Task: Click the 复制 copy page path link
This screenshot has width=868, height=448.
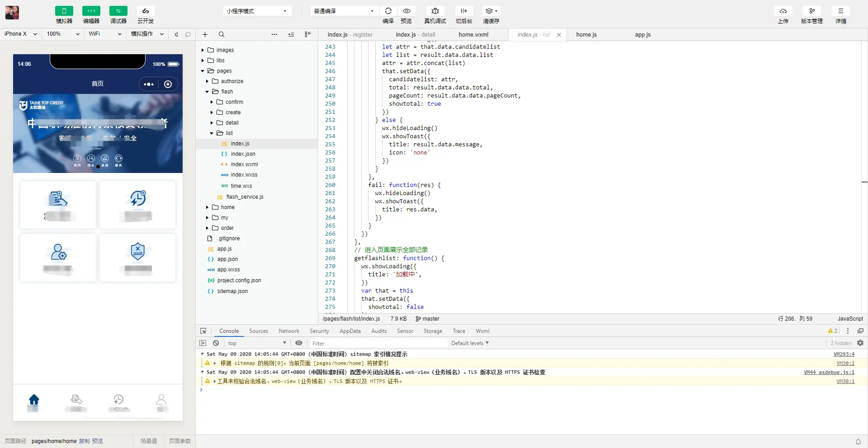Action: click(x=84, y=441)
